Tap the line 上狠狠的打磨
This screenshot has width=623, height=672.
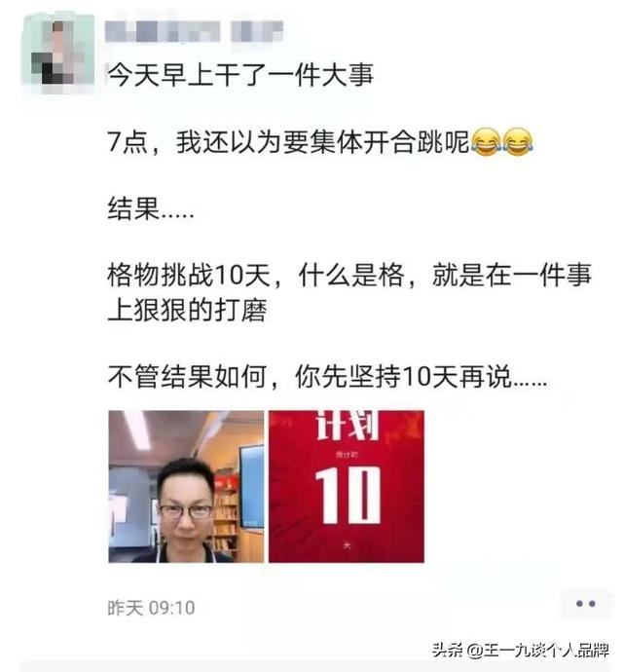[187, 310]
